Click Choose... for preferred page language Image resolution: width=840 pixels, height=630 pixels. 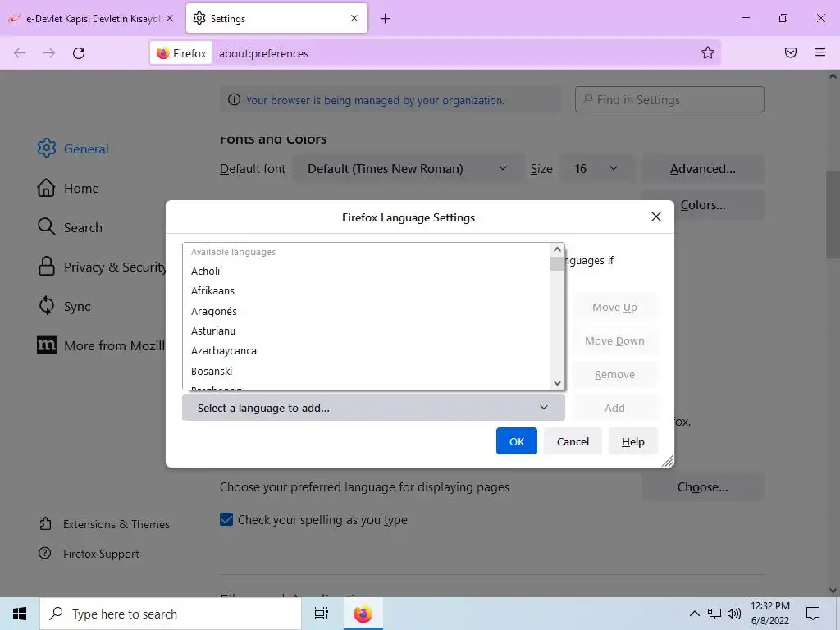pos(703,486)
